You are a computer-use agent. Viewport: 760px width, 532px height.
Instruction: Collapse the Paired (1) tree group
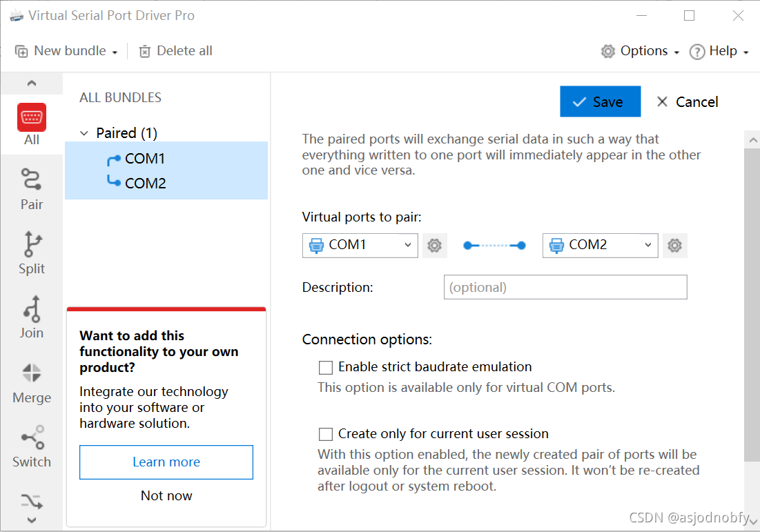(84, 133)
